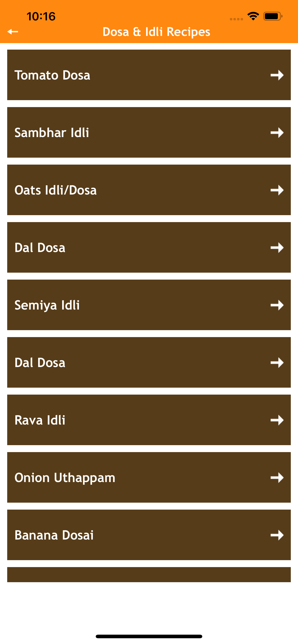The width and height of the screenshot is (298, 644).
Task: Open the Onion Uthappam recipe text
Action: [65, 477]
